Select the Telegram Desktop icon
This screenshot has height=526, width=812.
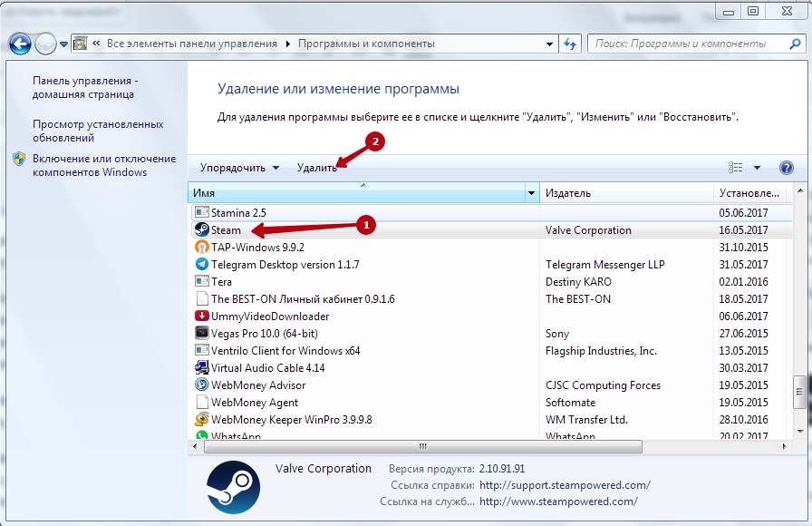(201, 264)
